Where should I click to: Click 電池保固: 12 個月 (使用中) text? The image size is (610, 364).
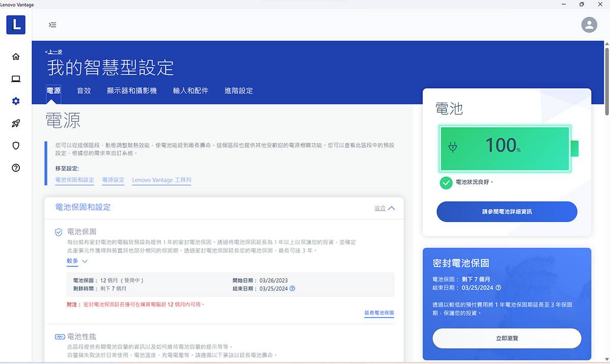pyautogui.click(x=109, y=280)
